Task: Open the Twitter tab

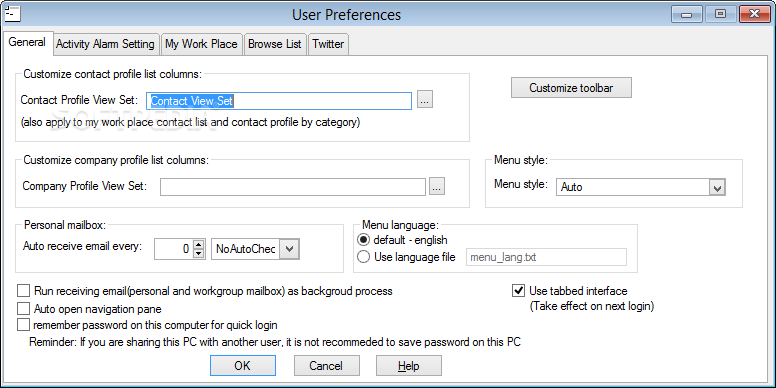Action: (328, 44)
